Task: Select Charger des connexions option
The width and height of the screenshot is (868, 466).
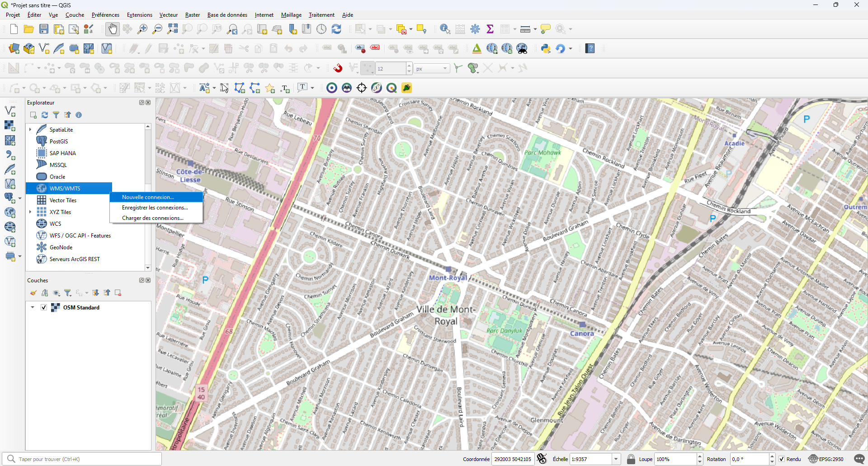Action: pos(152,218)
